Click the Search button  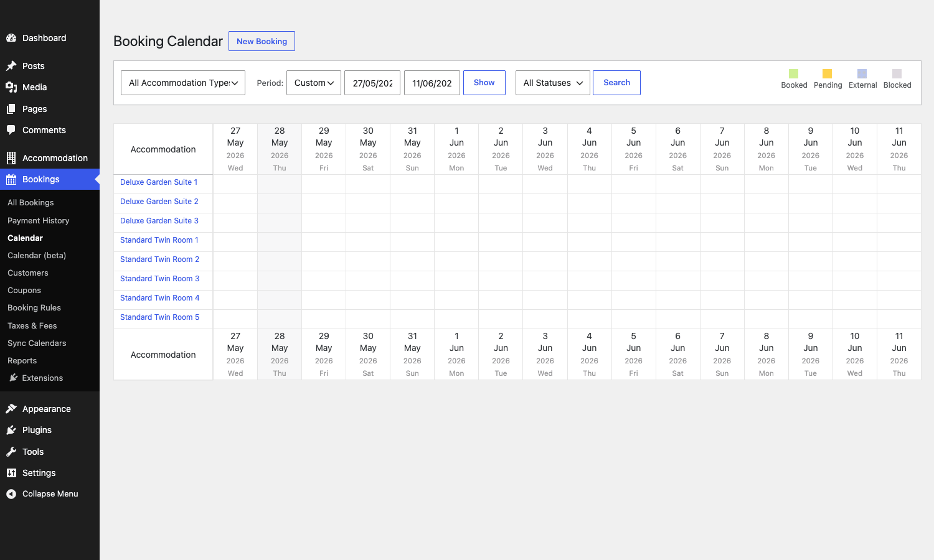pos(616,83)
